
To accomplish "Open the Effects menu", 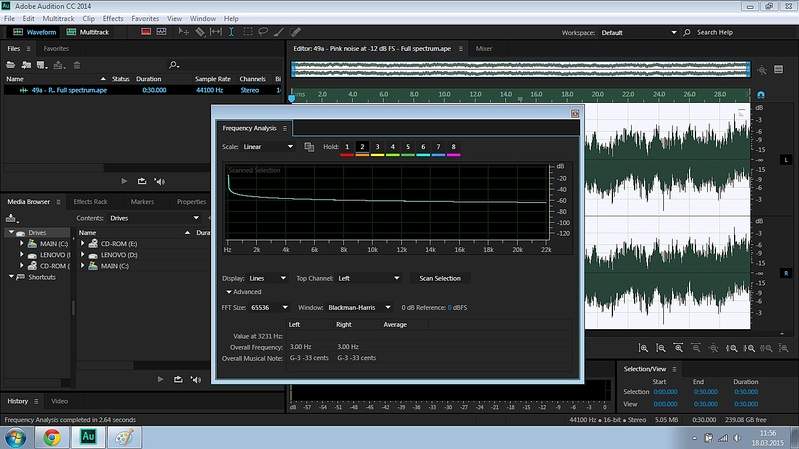I will [113, 18].
